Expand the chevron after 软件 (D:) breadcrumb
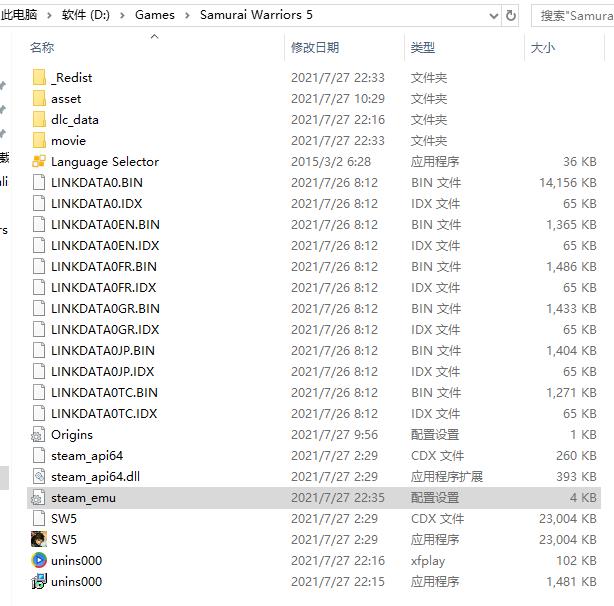 point(123,15)
